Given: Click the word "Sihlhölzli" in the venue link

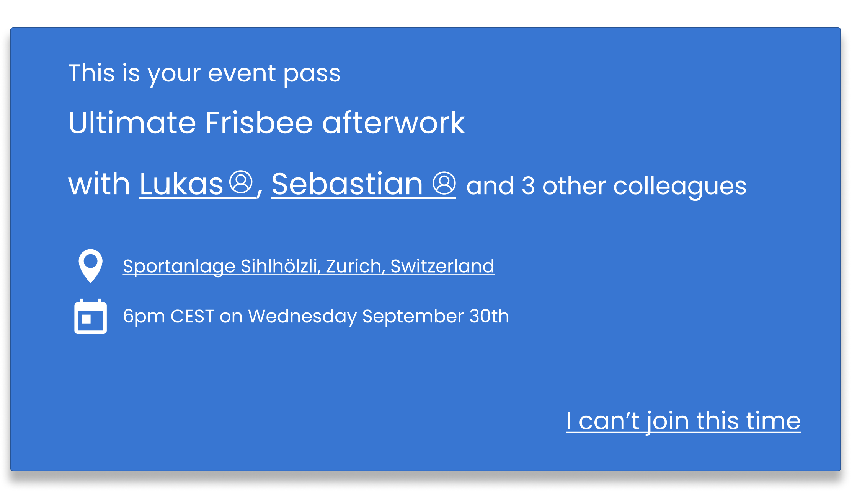Looking at the screenshot, I should (x=281, y=266).
